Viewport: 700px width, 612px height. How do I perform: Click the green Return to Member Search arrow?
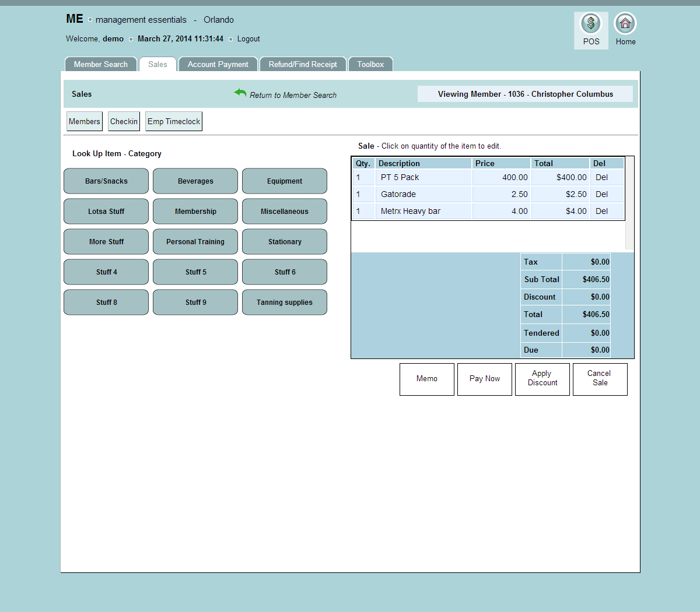(x=240, y=93)
